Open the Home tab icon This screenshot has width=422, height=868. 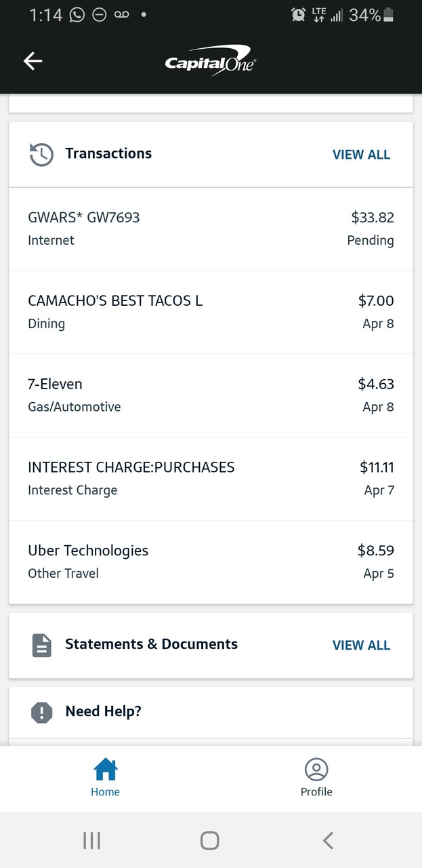click(x=106, y=770)
